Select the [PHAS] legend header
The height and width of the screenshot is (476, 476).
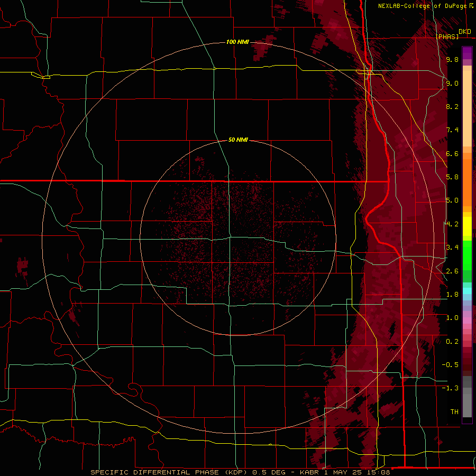pos(447,36)
